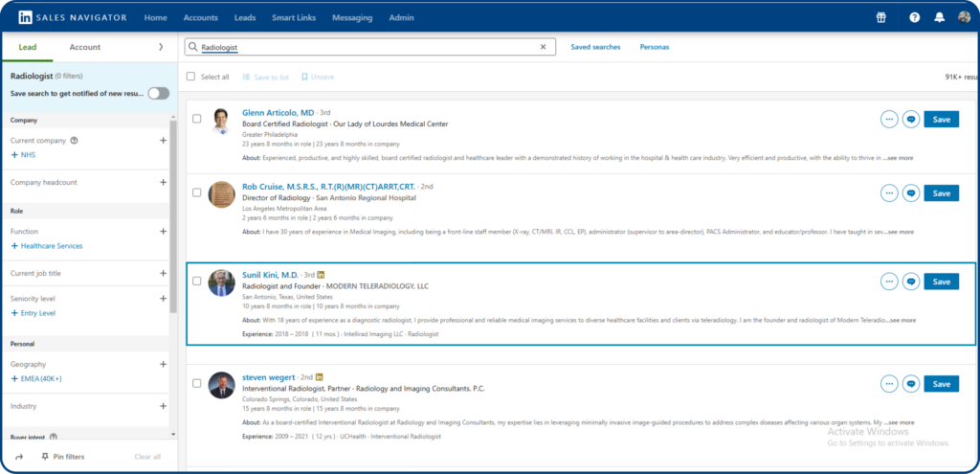980x474 pixels.
Task: Open more options for steven wegert
Action: 889,384
